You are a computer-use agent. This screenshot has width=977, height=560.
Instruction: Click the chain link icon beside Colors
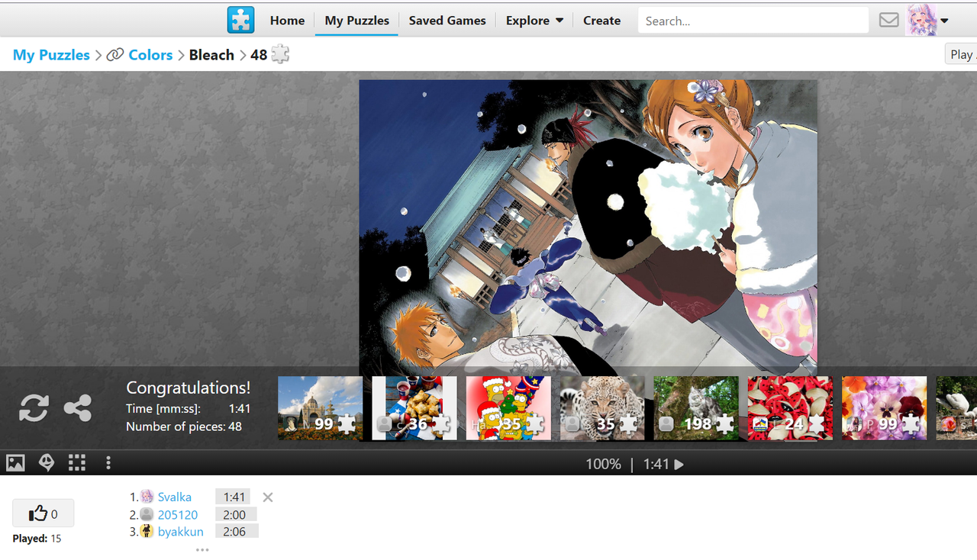(x=115, y=55)
